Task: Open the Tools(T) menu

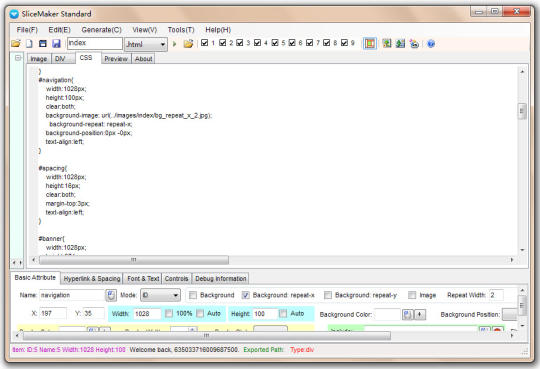Action: (x=181, y=30)
